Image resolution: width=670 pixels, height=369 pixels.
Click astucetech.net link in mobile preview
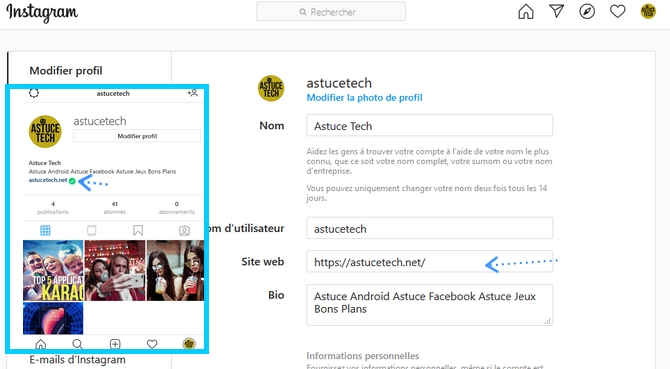tap(48, 180)
